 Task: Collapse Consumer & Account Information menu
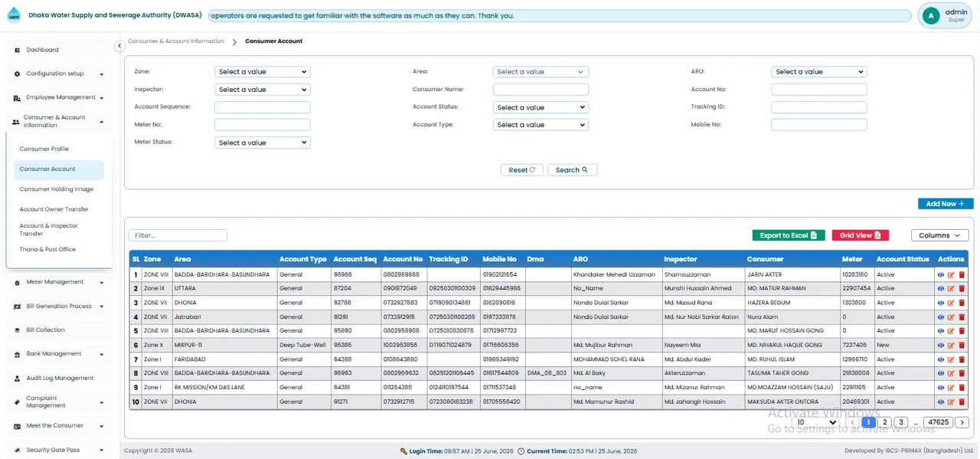pos(59,121)
